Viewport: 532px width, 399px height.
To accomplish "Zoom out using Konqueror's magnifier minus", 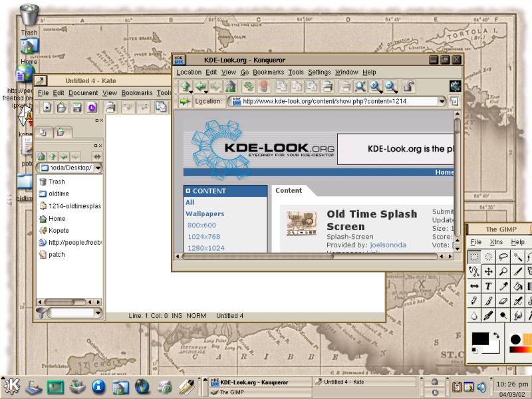I will coord(391,86).
